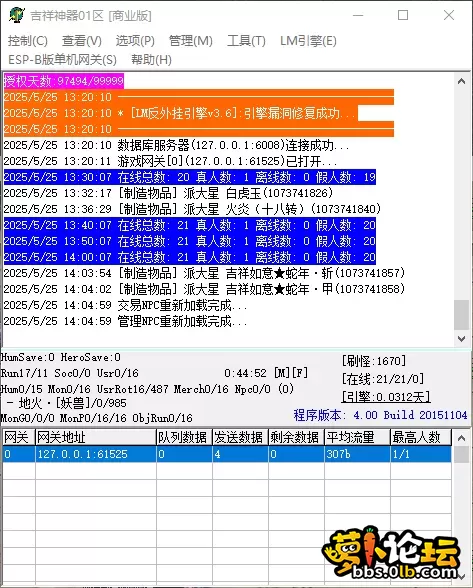Minimize the 吉祥神器01区 window
This screenshot has width=473, height=588.
point(358,15)
